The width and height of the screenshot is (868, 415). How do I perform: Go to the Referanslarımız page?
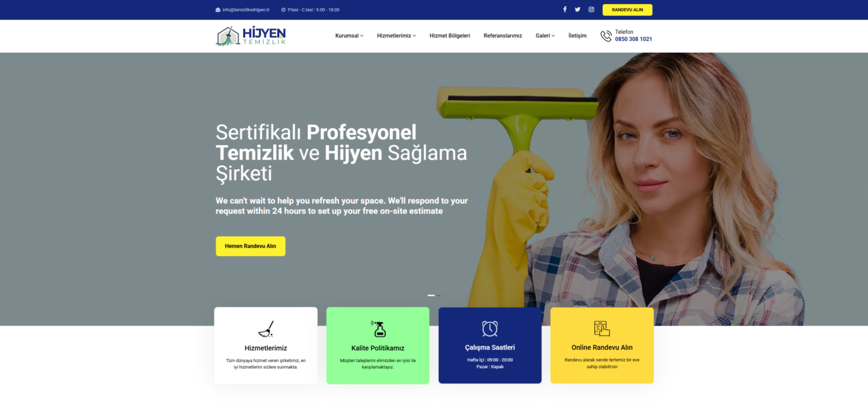503,36
